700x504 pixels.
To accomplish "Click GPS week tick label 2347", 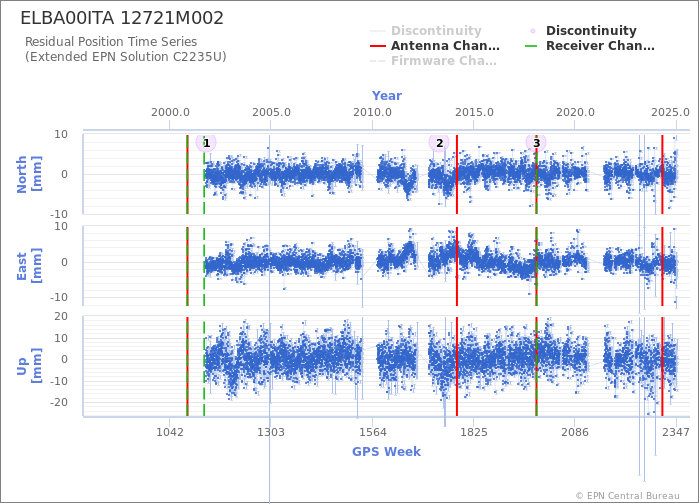I will click(x=676, y=432).
